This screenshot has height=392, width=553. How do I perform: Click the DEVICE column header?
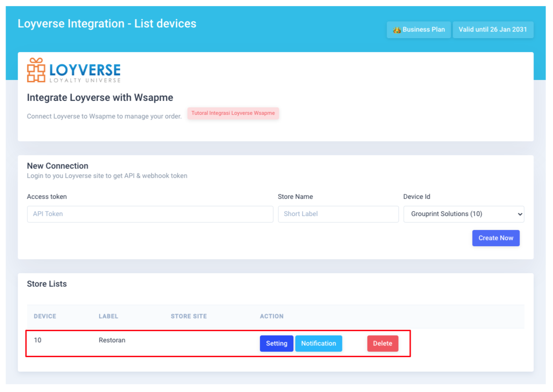pyautogui.click(x=45, y=316)
